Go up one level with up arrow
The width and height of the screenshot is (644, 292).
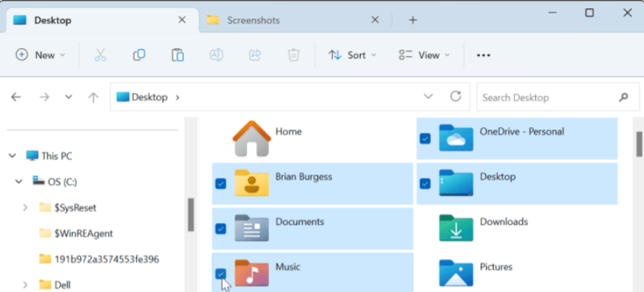[94, 97]
